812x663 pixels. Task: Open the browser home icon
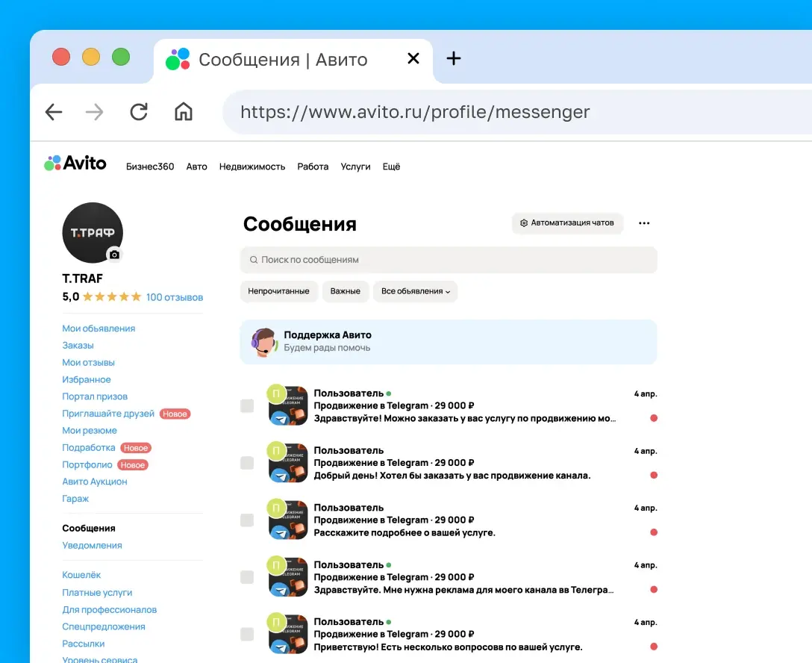[184, 111]
